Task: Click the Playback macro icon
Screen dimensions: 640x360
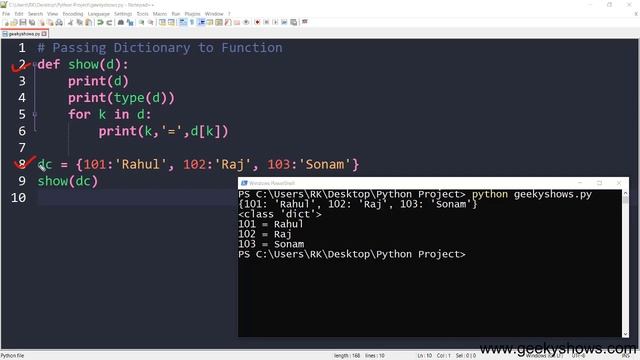Action: click(x=275, y=22)
